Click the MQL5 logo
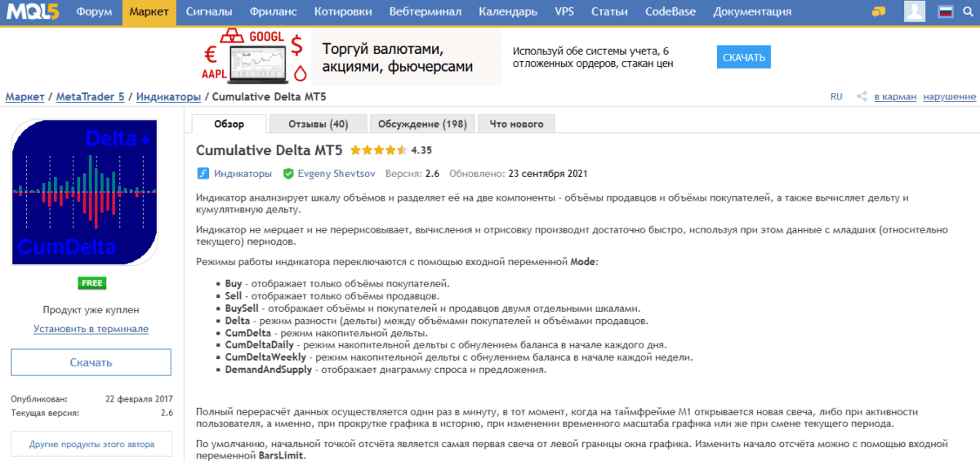The image size is (980, 461). (x=33, y=11)
